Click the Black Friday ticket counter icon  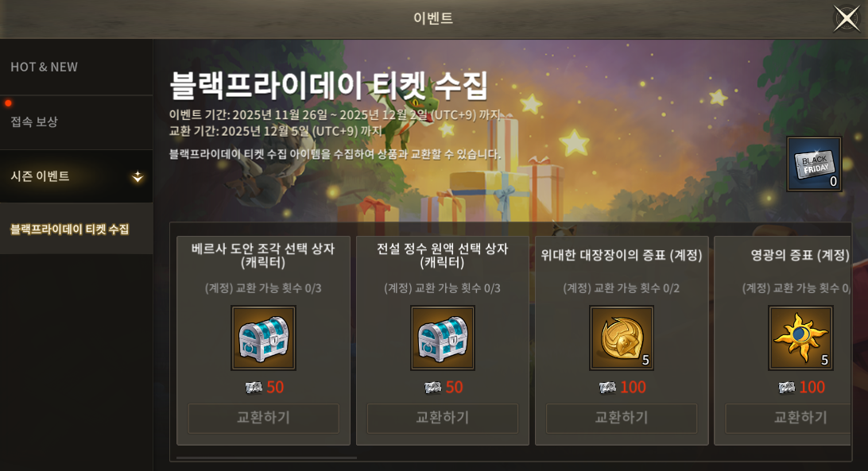point(814,164)
